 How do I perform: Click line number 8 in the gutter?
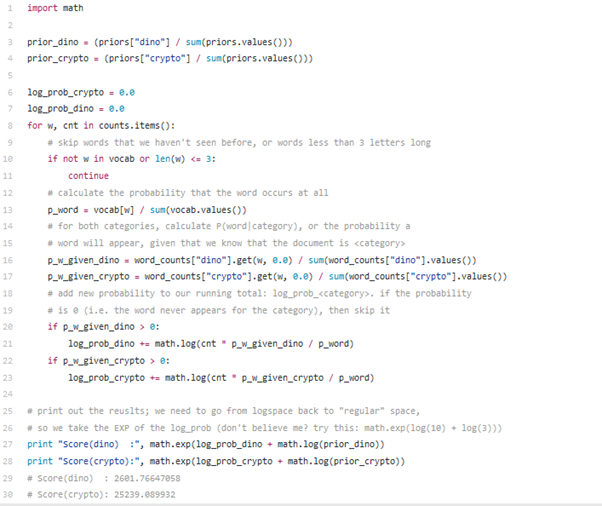click(x=9, y=125)
